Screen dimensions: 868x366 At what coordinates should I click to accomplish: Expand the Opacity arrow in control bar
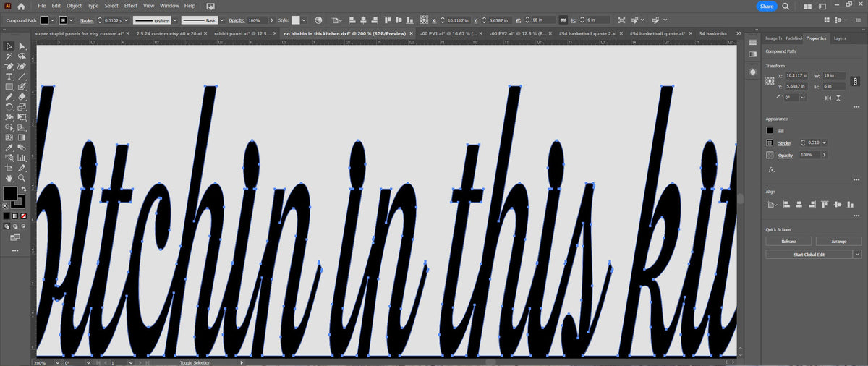pos(272,20)
